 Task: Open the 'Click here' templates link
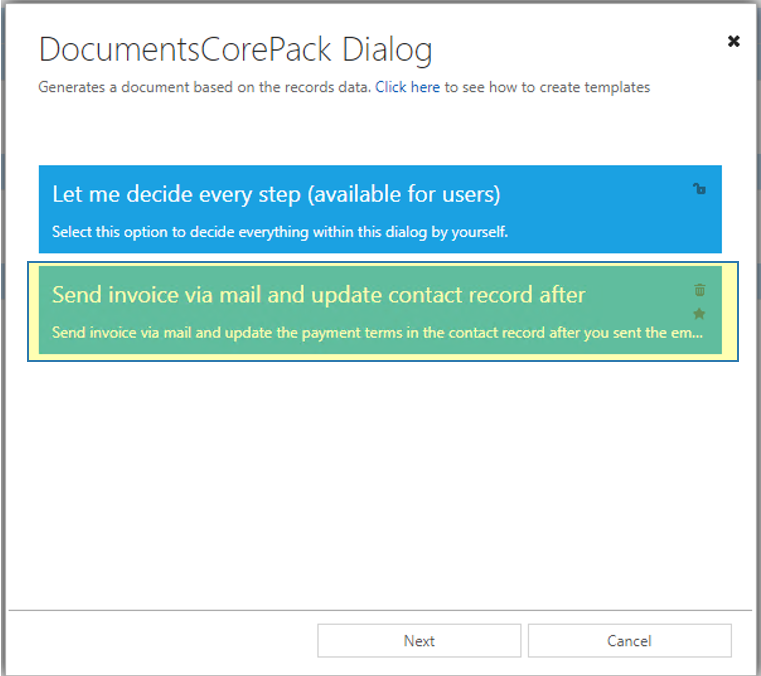pos(407,87)
